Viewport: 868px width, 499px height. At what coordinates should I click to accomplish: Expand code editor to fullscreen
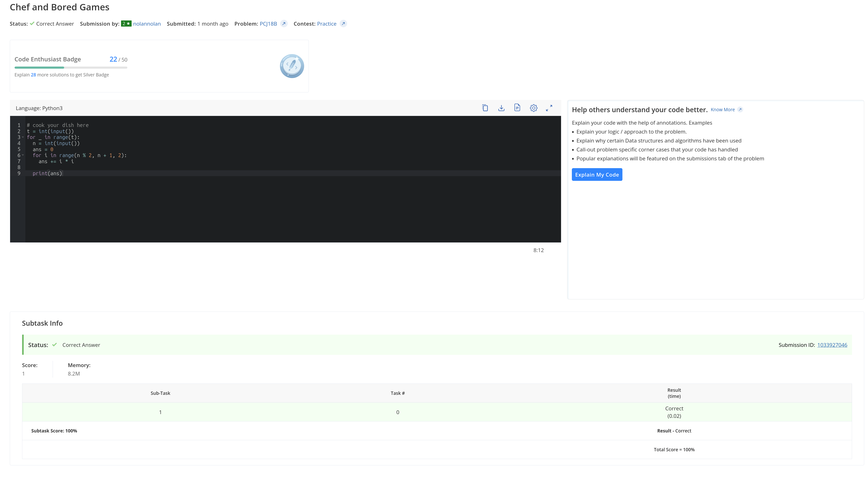(549, 108)
